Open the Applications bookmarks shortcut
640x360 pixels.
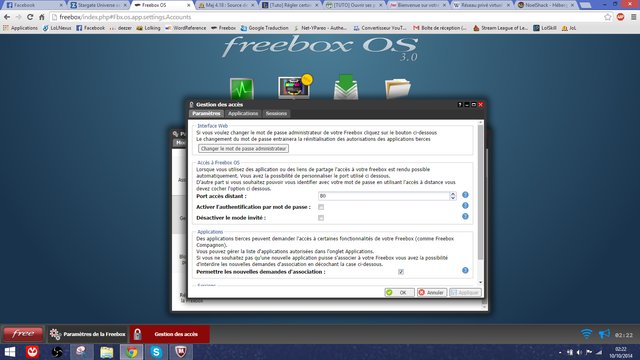[x=20, y=28]
